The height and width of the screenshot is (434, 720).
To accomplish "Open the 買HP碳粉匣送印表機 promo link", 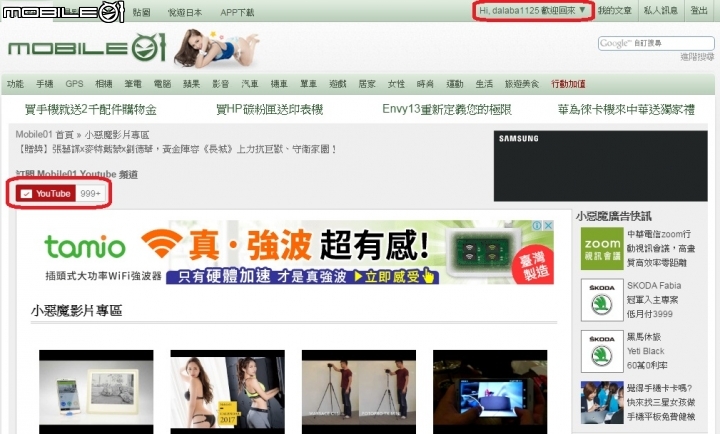I will [270, 109].
